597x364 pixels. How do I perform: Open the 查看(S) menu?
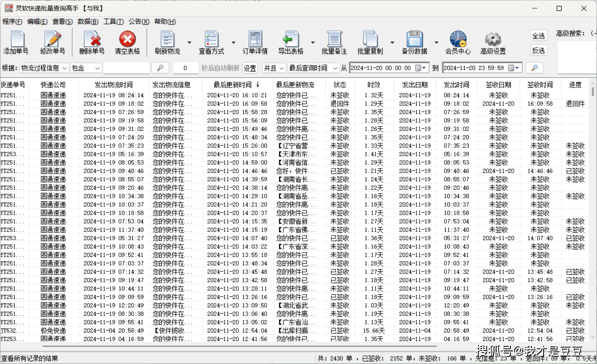[63, 22]
